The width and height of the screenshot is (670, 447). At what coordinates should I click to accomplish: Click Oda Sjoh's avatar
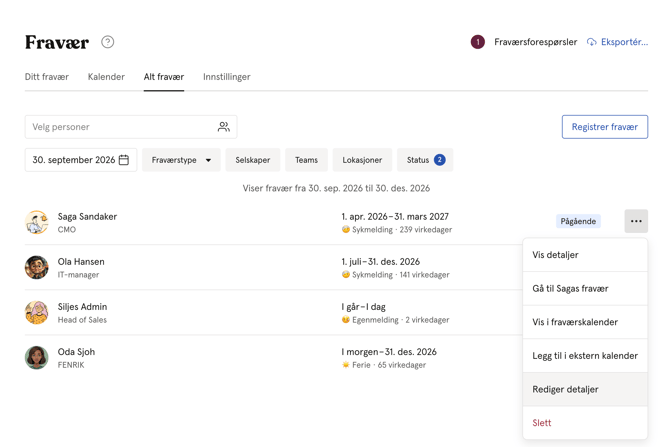(x=36, y=358)
